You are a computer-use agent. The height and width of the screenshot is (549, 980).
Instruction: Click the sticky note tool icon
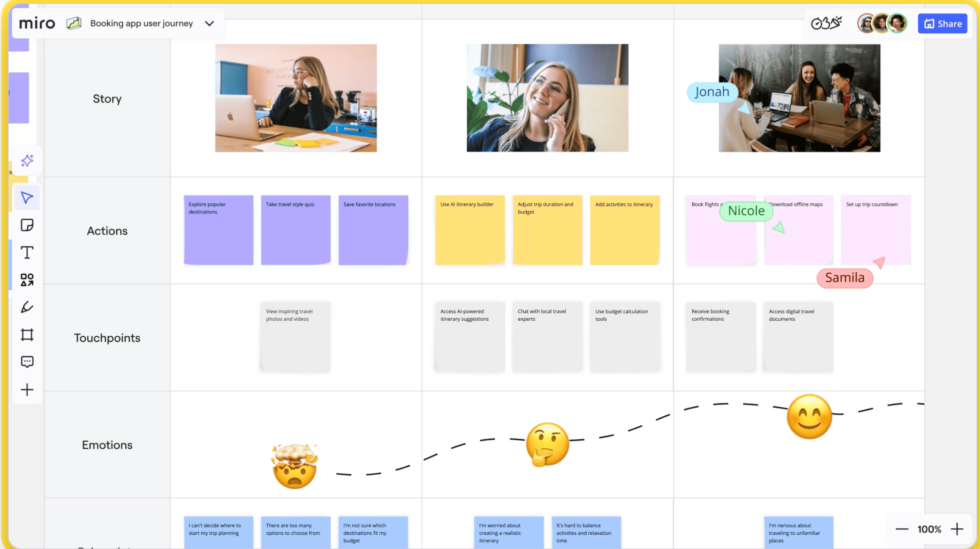click(27, 224)
